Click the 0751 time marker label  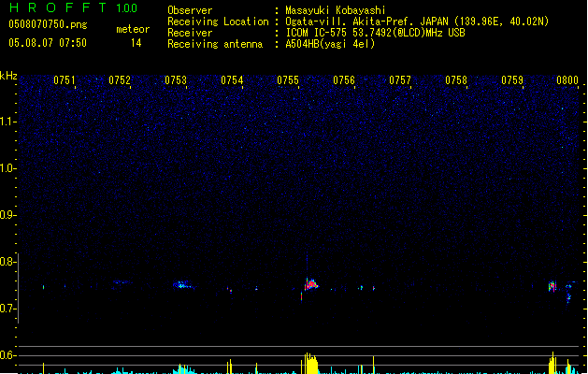tap(65, 80)
